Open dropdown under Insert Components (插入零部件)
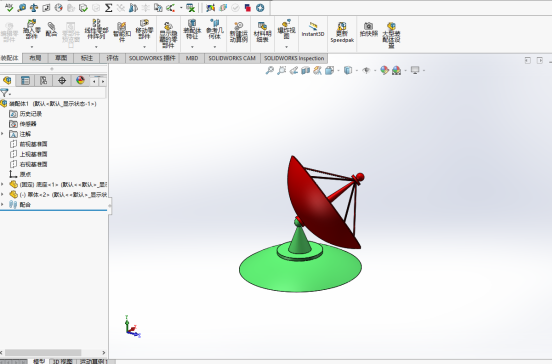Screen dimensions: 552x364 (32, 47)
